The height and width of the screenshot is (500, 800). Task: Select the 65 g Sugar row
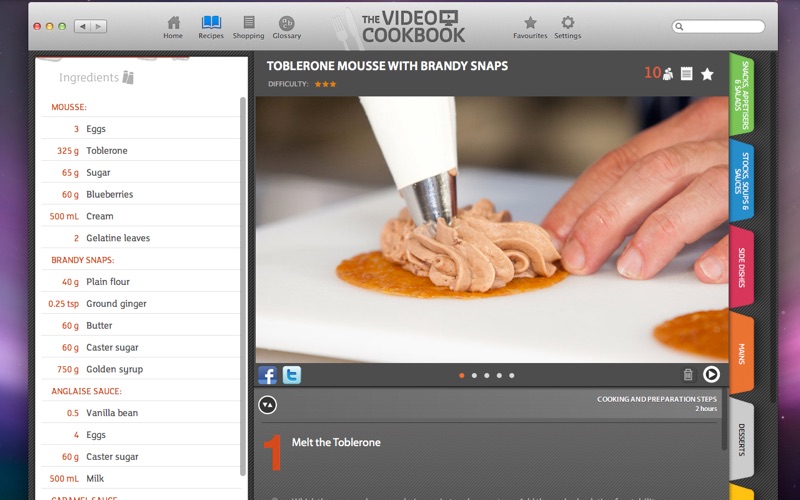tap(141, 172)
